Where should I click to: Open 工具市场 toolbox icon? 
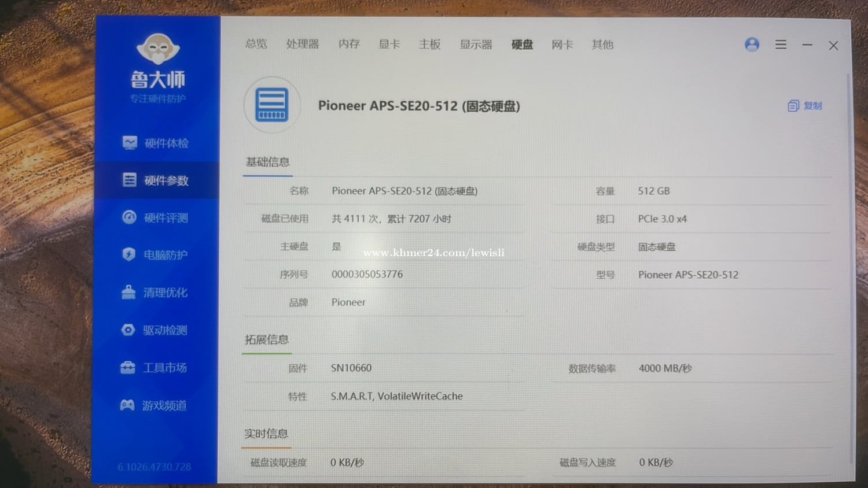[x=127, y=367]
